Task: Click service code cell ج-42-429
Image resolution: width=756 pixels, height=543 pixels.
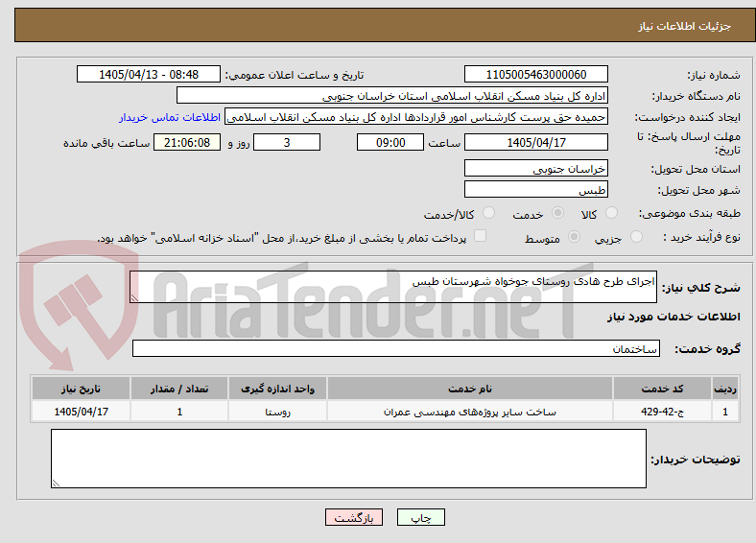Action: [x=663, y=412]
